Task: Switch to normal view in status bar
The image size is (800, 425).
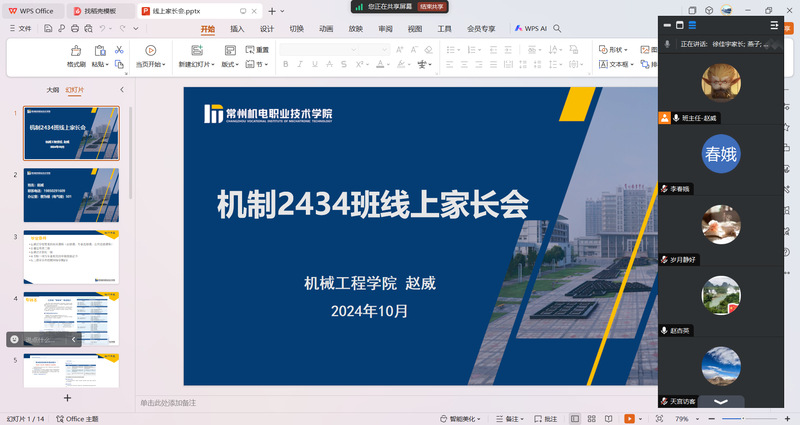Action: point(574,418)
